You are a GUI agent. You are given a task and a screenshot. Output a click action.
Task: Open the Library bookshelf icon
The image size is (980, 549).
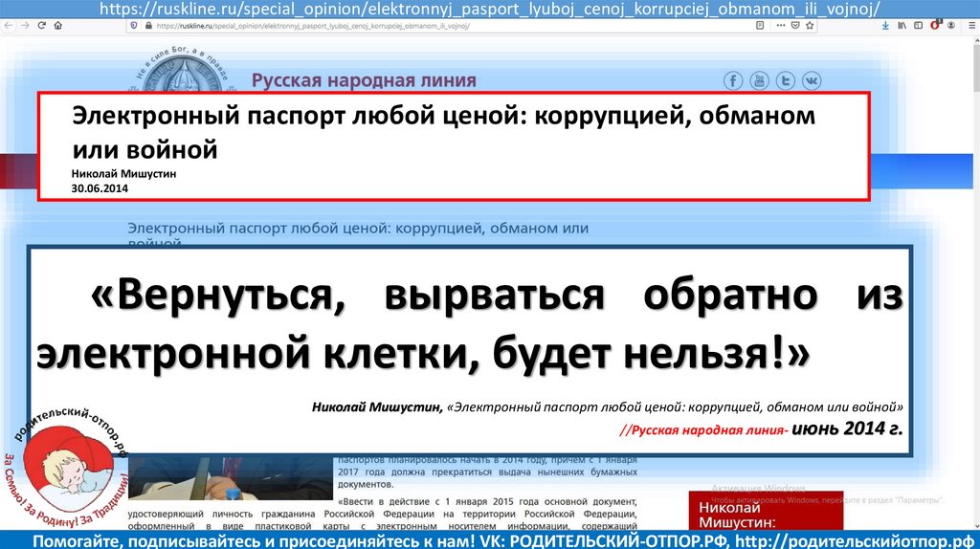902,26
